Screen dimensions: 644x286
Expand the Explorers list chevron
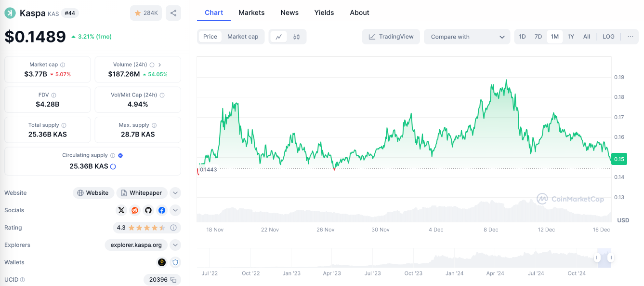pyautogui.click(x=175, y=245)
